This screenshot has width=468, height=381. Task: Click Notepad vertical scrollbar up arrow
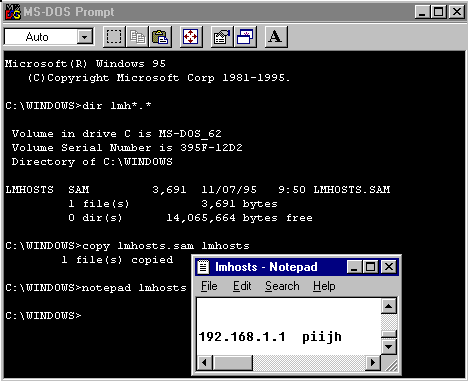[x=389, y=306]
